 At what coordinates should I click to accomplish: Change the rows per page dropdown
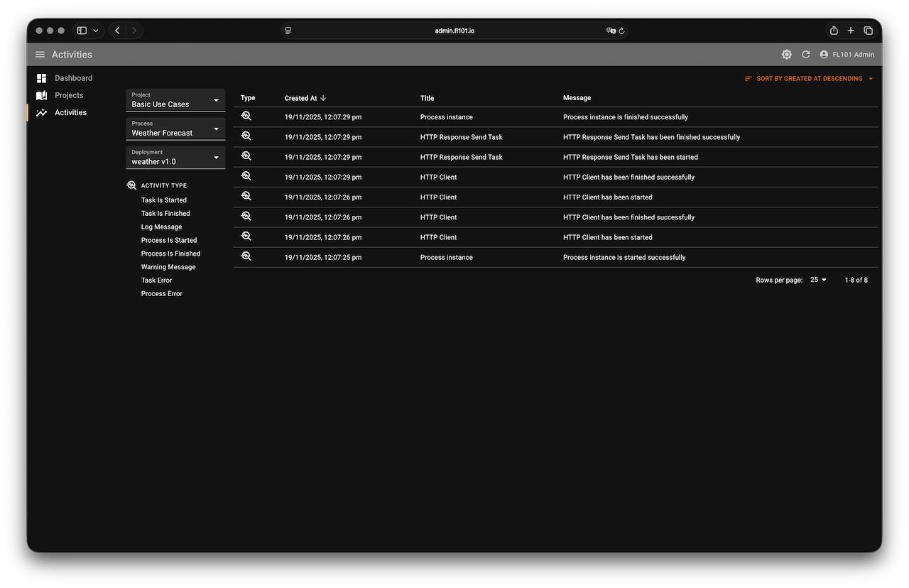point(818,280)
